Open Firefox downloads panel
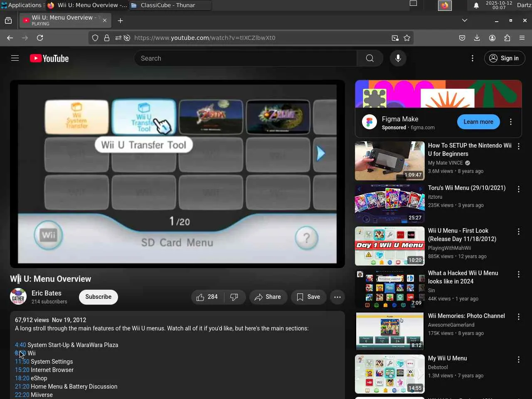Viewport: 532px width, 399px height. (x=477, y=38)
